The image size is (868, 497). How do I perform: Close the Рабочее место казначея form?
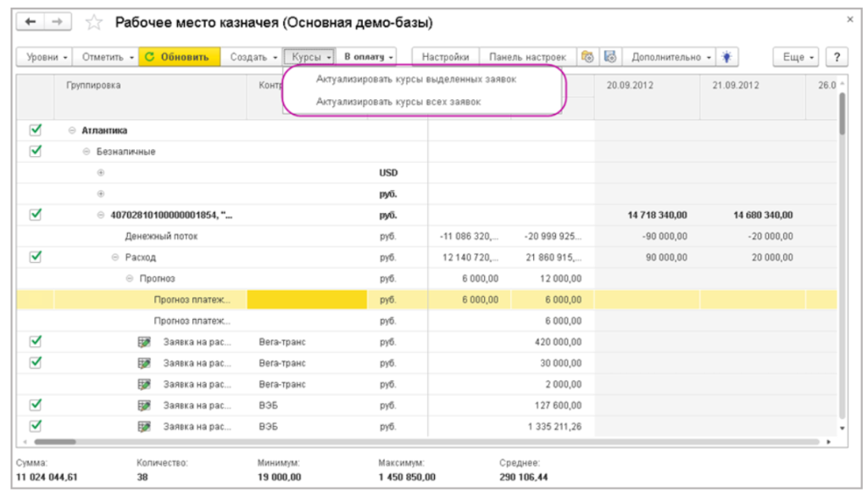pos(849,20)
